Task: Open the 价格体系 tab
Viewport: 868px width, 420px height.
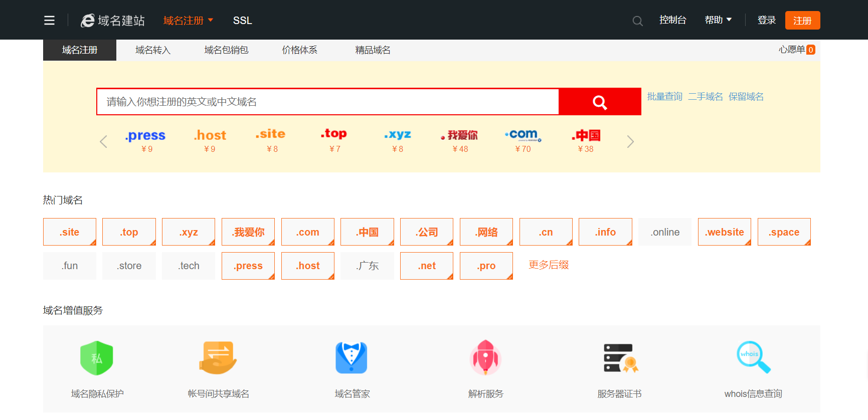Action: (x=299, y=50)
